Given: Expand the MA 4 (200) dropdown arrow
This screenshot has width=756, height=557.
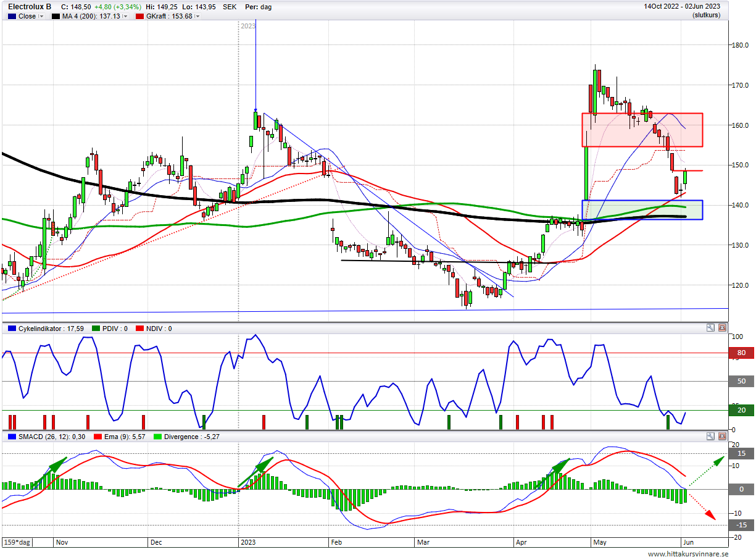Looking at the screenshot, I should (125, 17).
